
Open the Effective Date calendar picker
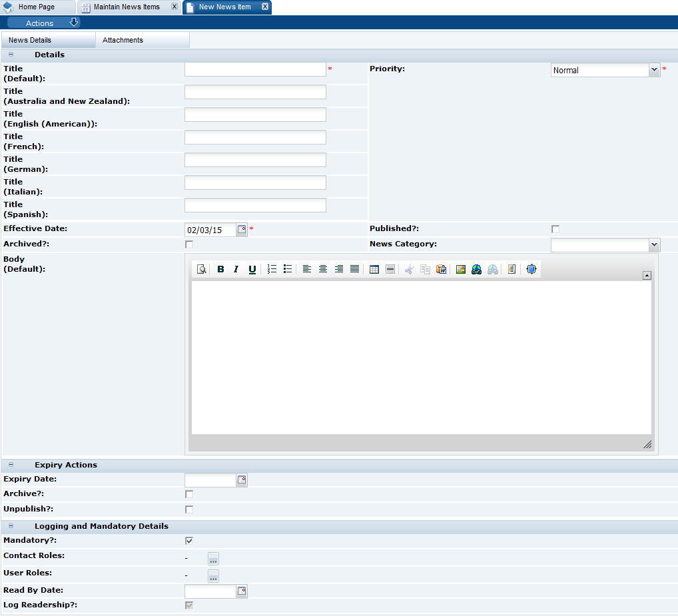point(240,229)
